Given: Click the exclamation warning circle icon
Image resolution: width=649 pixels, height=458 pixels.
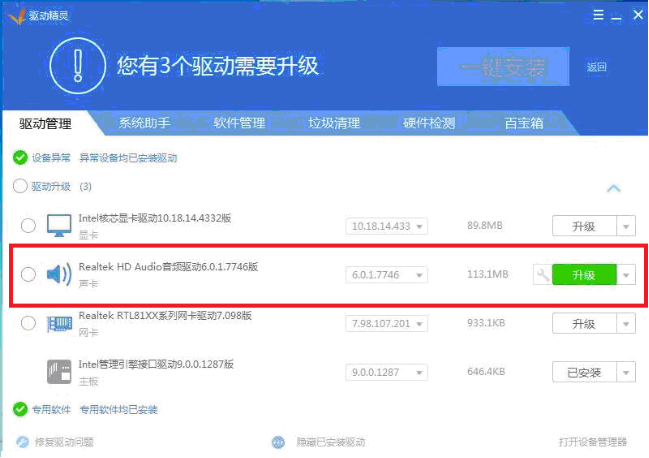Looking at the screenshot, I should (x=77, y=65).
